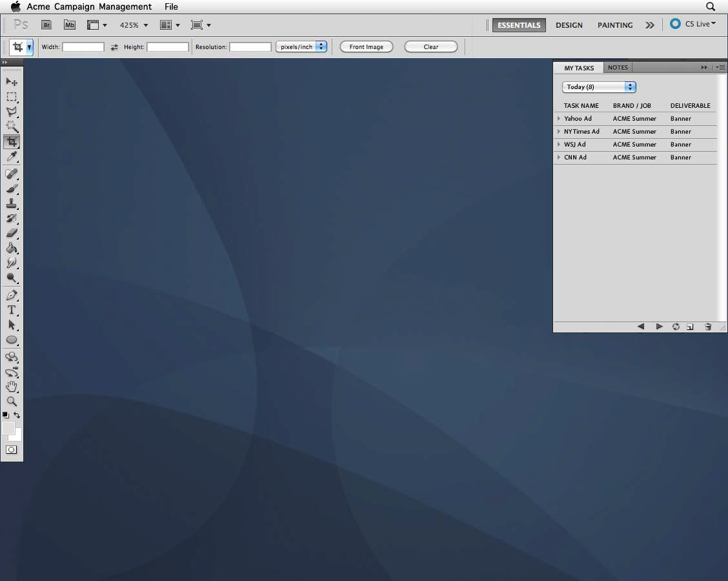Select the Brush tool
Viewport: 728px width, 581px height.
click(x=12, y=189)
